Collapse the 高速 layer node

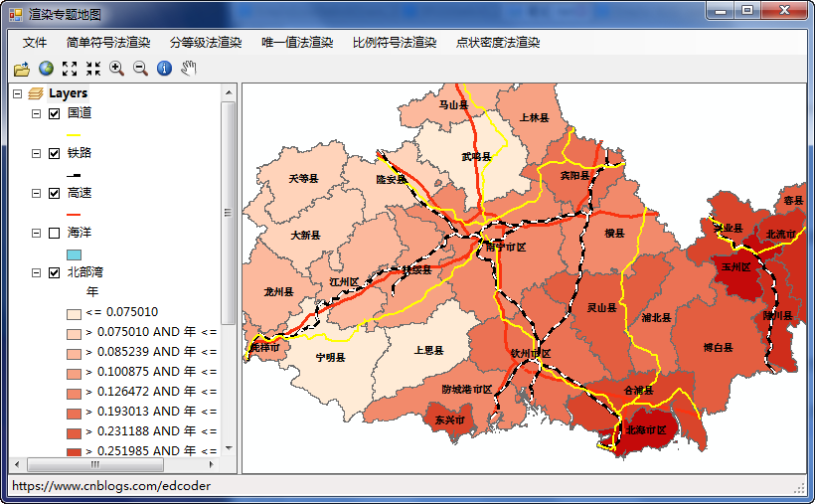point(37,193)
